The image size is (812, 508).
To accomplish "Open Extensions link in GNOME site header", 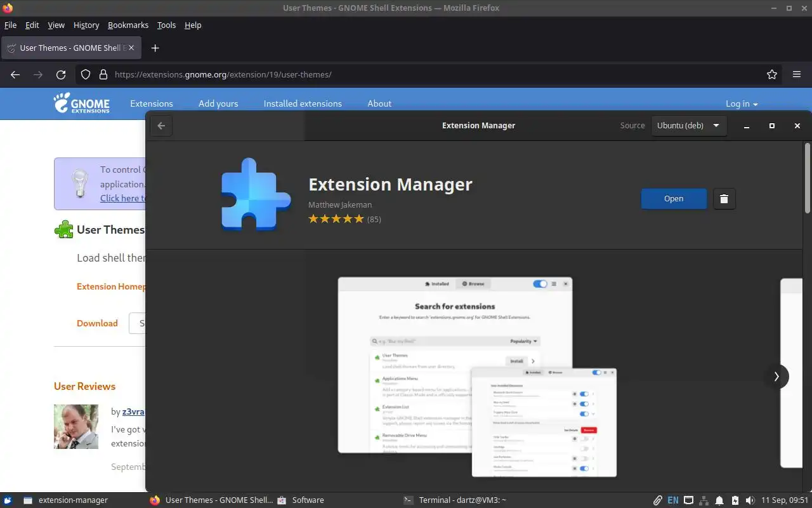I will click(x=152, y=104).
